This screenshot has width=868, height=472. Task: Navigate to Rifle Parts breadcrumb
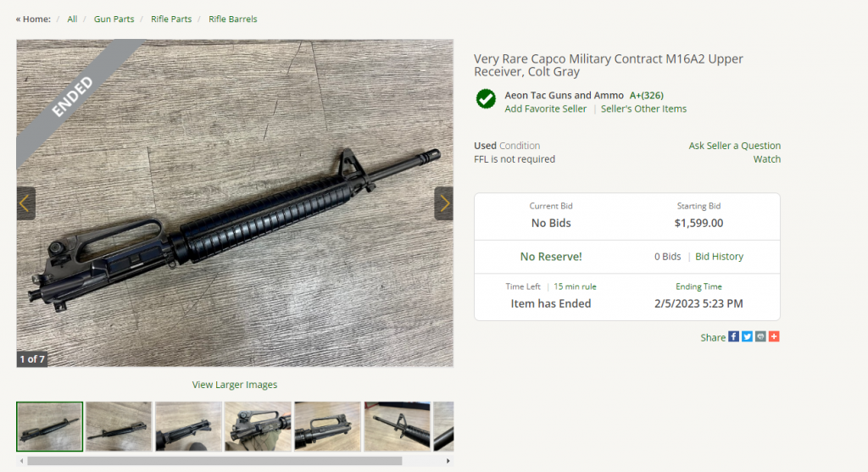coord(171,19)
